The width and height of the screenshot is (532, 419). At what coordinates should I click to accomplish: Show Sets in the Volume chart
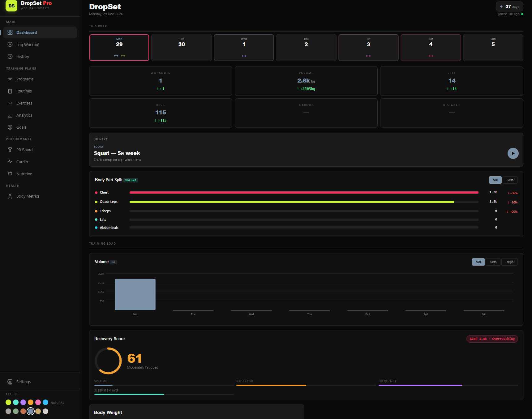[x=493, y=262]
